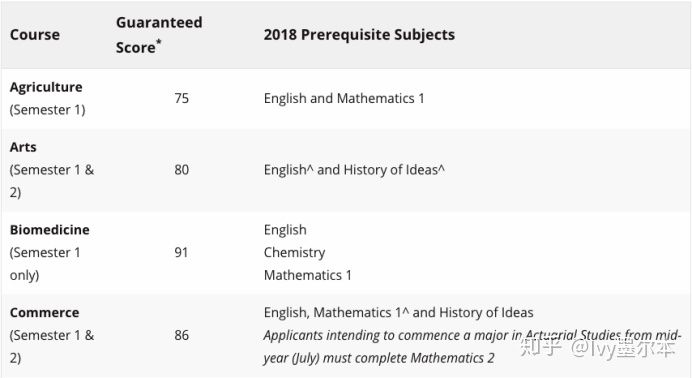The width and height of the screenshot is (692, 378).
Task: Click Chemistry in Biomedicine prerequisites
Action: pos(294,253)
